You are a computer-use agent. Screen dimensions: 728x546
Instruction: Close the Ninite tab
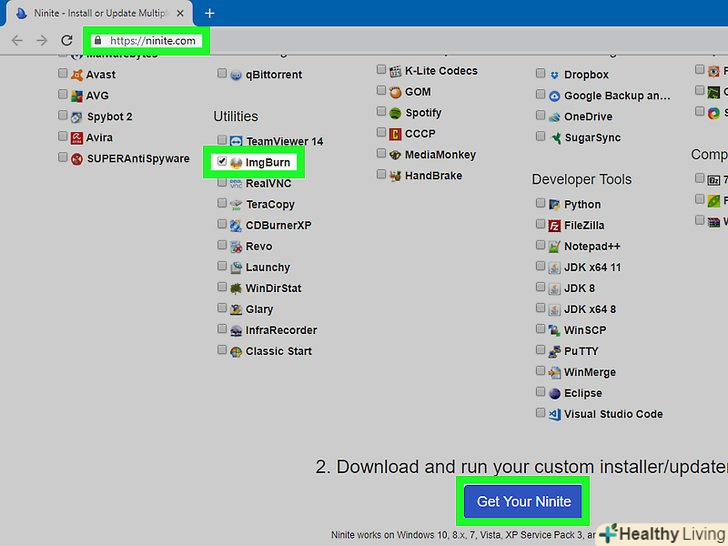click(x=180, y=13)
